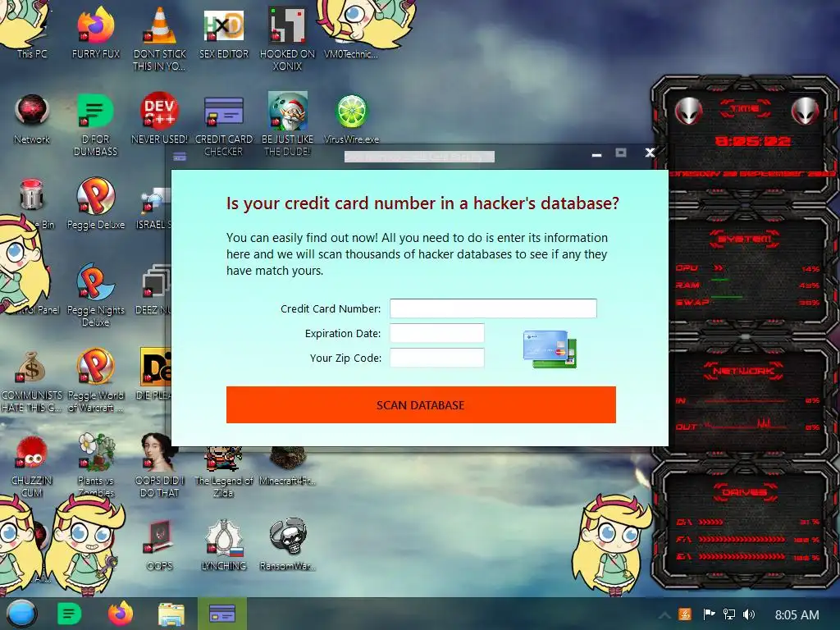Viewport: 840px width, 630px height.
Task: Open the LYNCHING noose icon
Action: [x=224, y=545]
